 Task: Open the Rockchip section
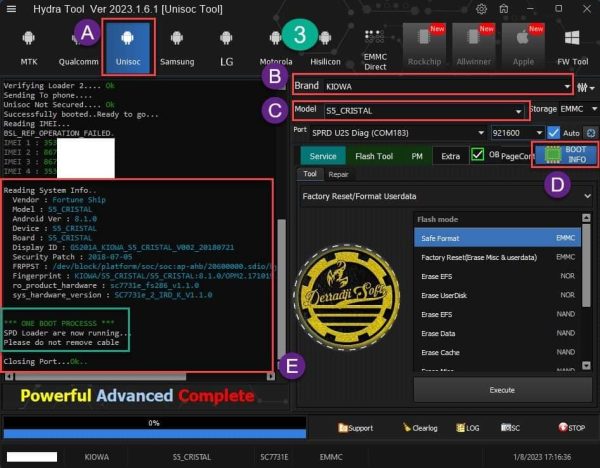(424, 46)
